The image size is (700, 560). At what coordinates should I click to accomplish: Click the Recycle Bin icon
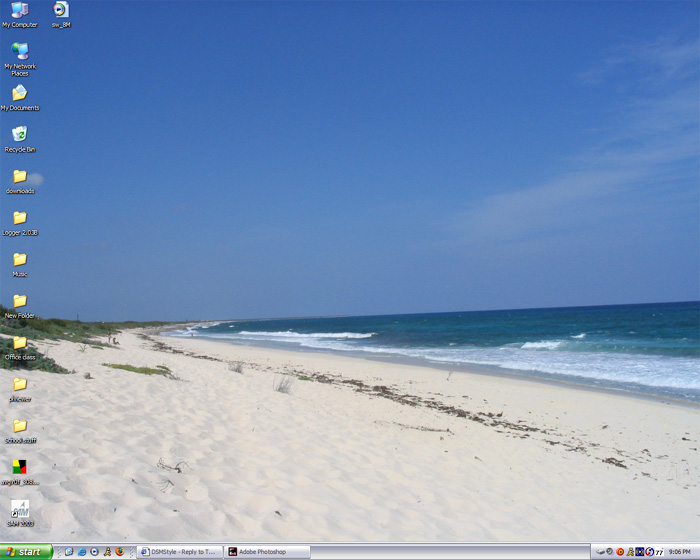point(19,135)
